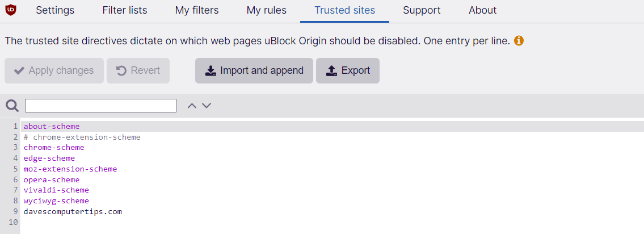644x234 pixels.
Task: Click the davescomputertips.com entry
Action: (73, 212)
